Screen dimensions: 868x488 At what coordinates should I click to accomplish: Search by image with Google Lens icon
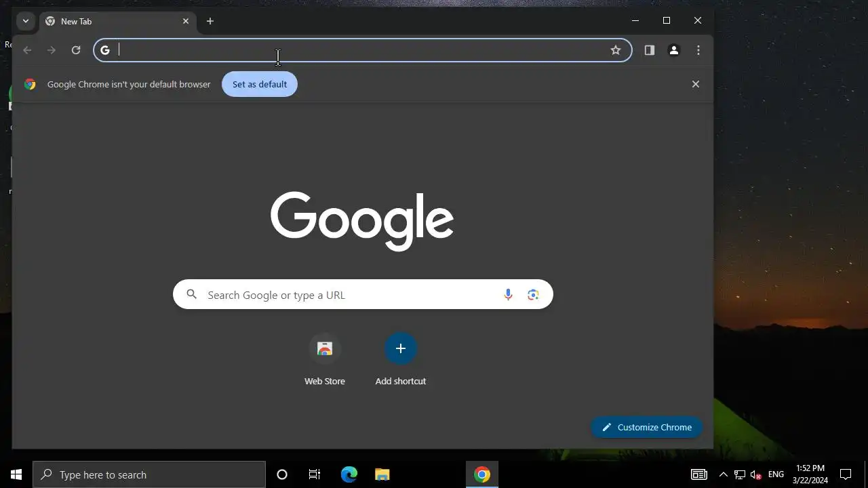tap(533, 294)
